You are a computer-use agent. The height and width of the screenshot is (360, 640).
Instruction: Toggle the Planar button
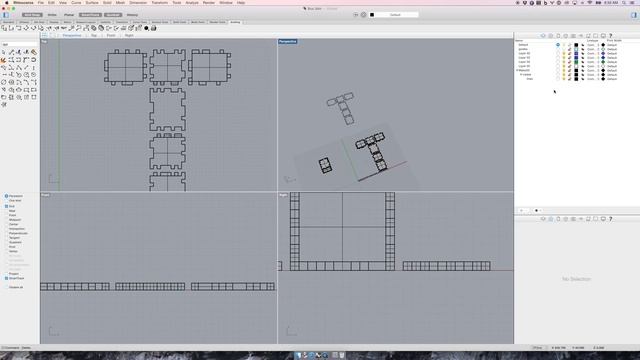coord(69,15)
